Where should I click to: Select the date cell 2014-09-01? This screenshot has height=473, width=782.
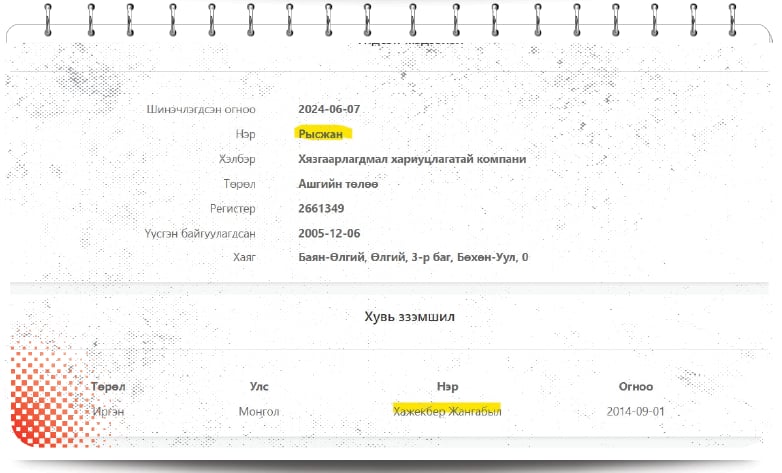click(x=636, y=412)
